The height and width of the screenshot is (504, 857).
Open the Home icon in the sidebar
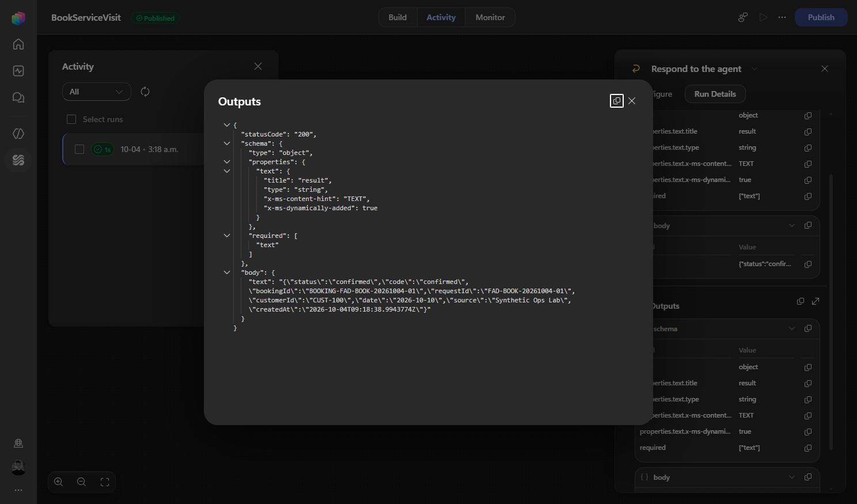click(18, 44)
